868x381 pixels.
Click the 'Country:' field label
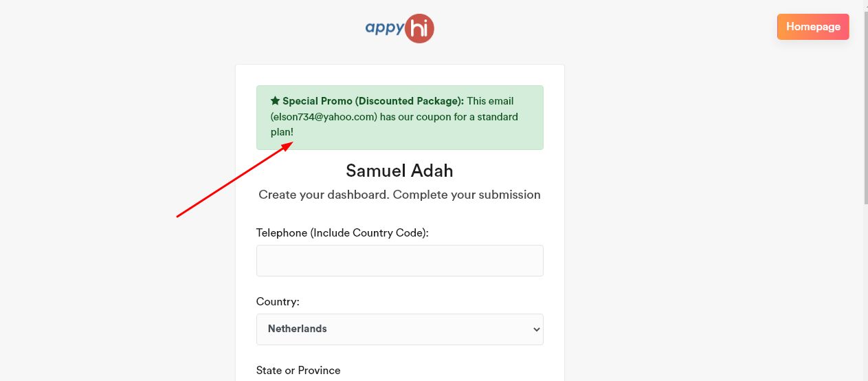278,302
